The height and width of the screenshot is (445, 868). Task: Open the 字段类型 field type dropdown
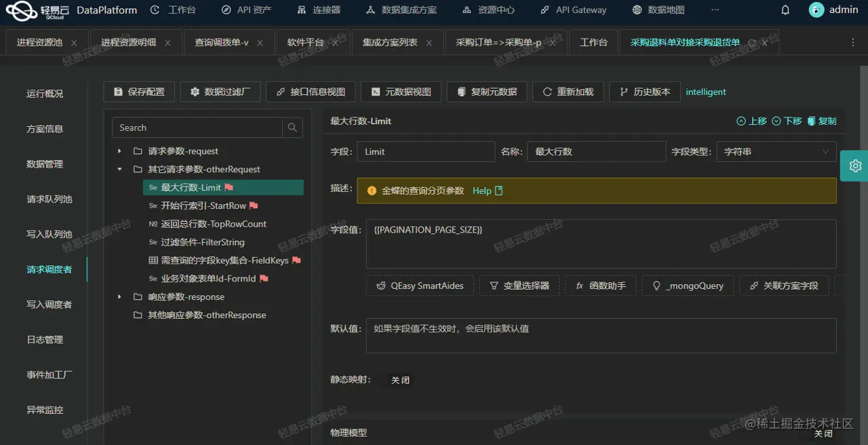click(x=775, y=151)
